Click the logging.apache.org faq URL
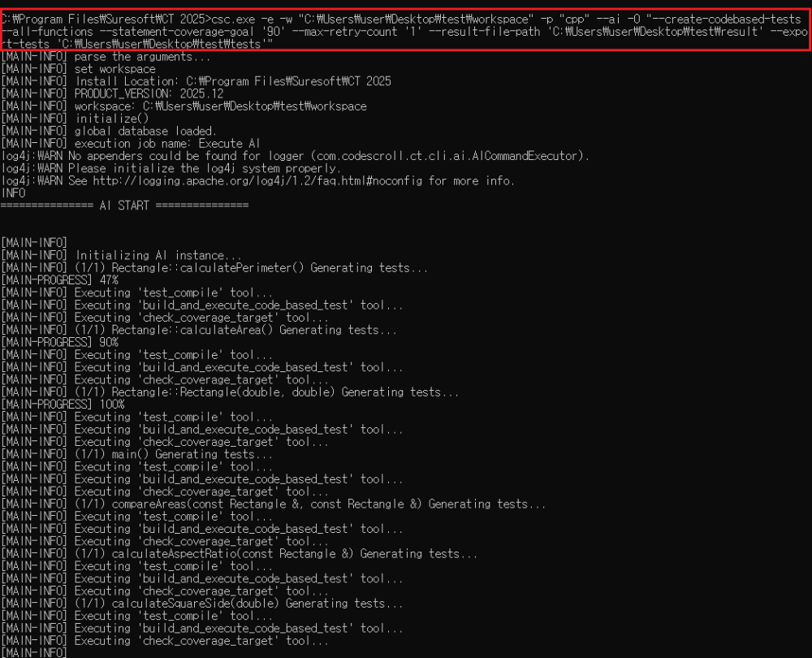This screenshot has width=812, height=658. (257, 181)
